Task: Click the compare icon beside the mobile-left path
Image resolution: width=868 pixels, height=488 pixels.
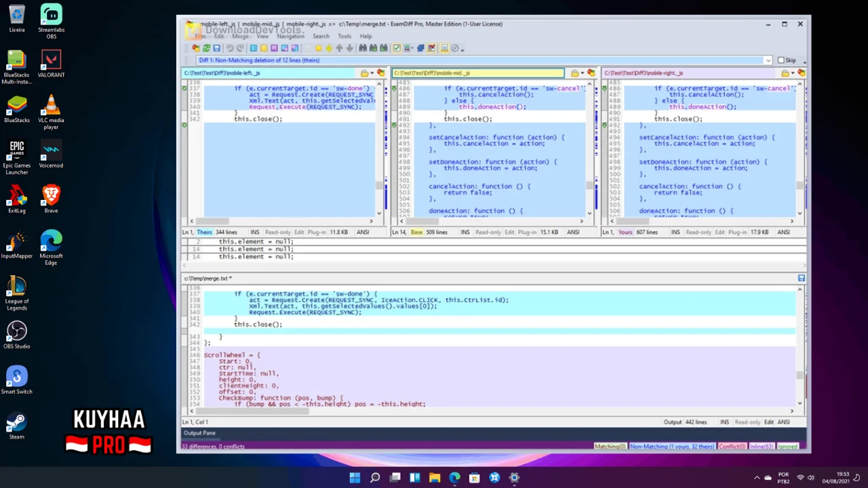Action: (x=381, y=73)
